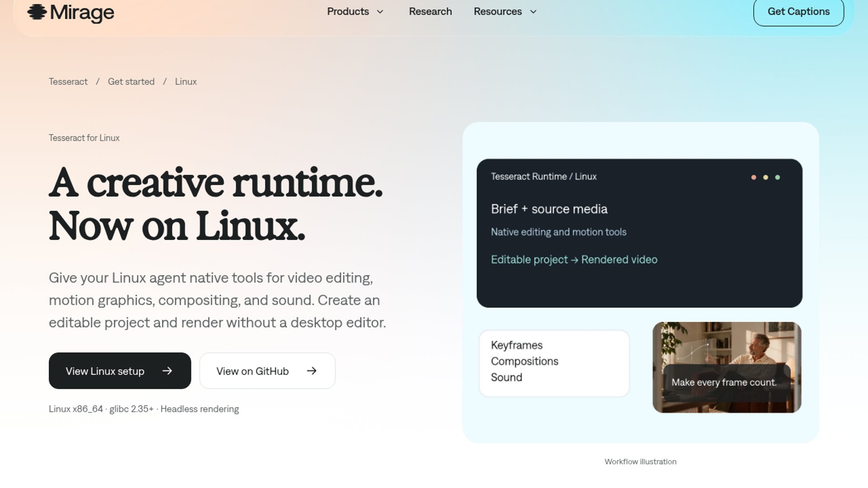Click arrow icon in View Linux setup
The image size is (868, 488).
(167, 371)
